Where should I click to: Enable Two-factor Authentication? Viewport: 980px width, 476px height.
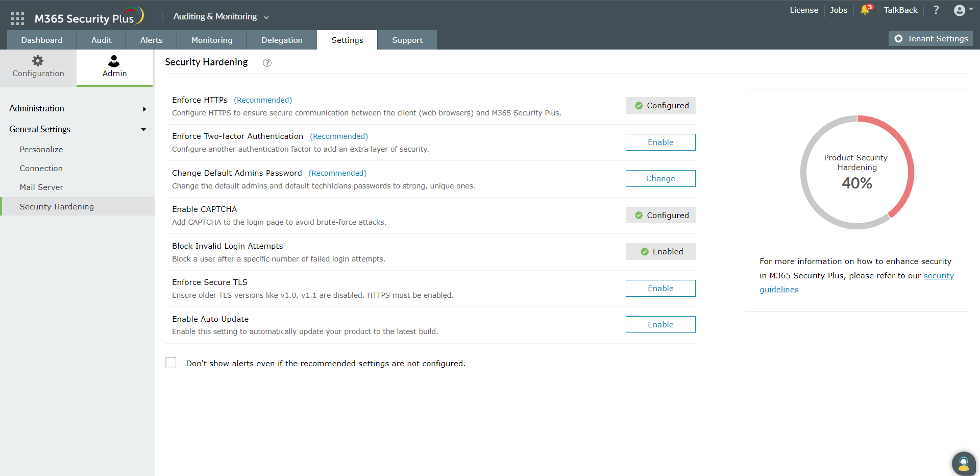tap(660, 142)
